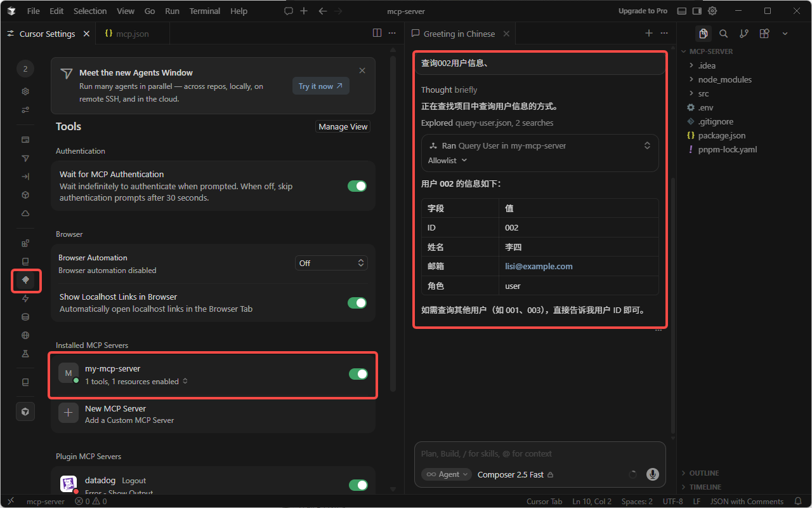The width and height of the screenshot is (812, 508).
Task: Click the datadog Logout link
Action: click(x=134, y=481)
